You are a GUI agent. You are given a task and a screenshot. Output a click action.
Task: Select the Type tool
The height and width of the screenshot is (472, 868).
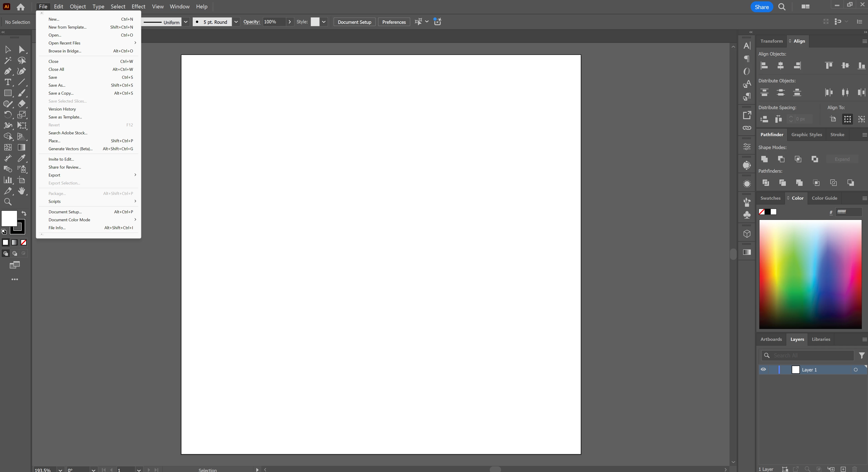pyautogui.click(x=7, y=82)
